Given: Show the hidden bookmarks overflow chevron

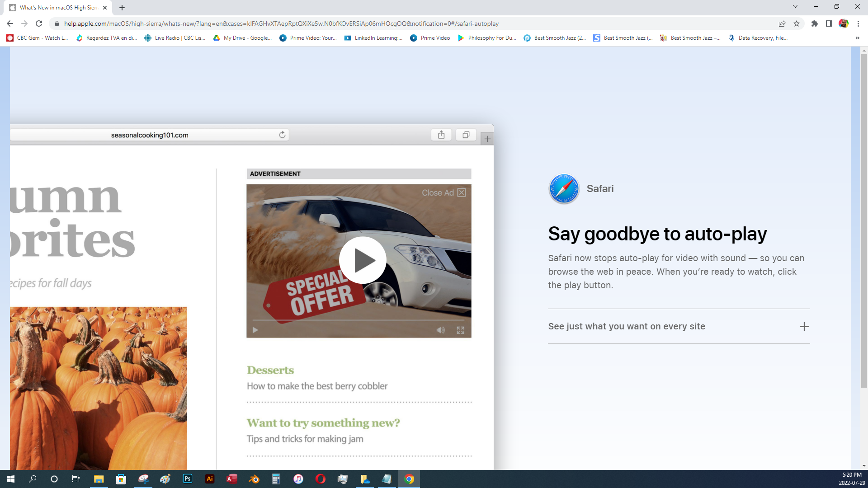Looking at the screenshot, I should [x=857, y=38].
